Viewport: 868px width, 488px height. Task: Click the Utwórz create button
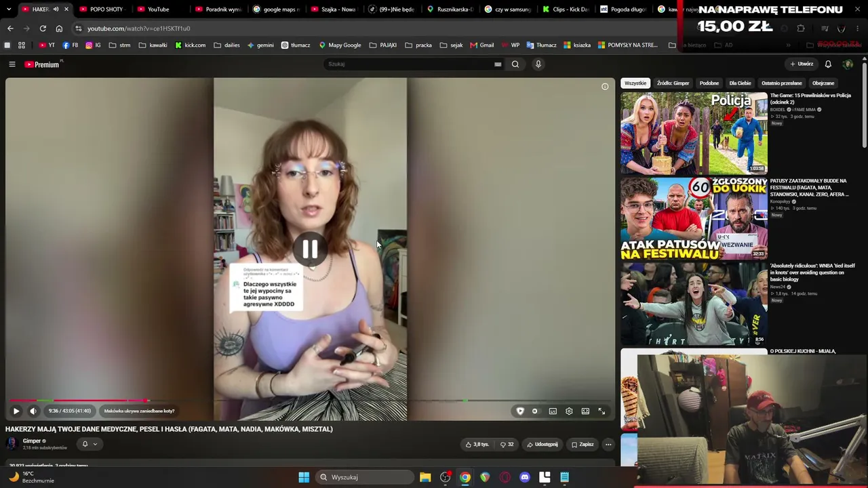coord(802,64)
